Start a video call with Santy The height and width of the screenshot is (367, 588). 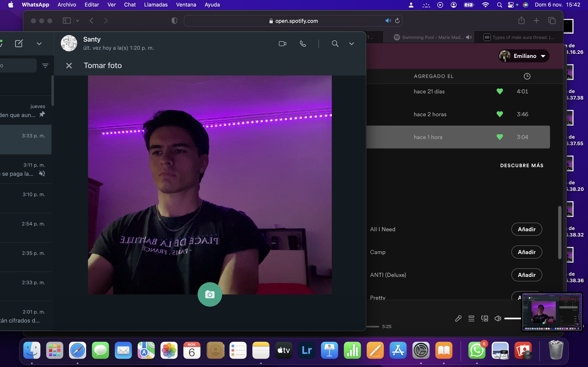282,44
